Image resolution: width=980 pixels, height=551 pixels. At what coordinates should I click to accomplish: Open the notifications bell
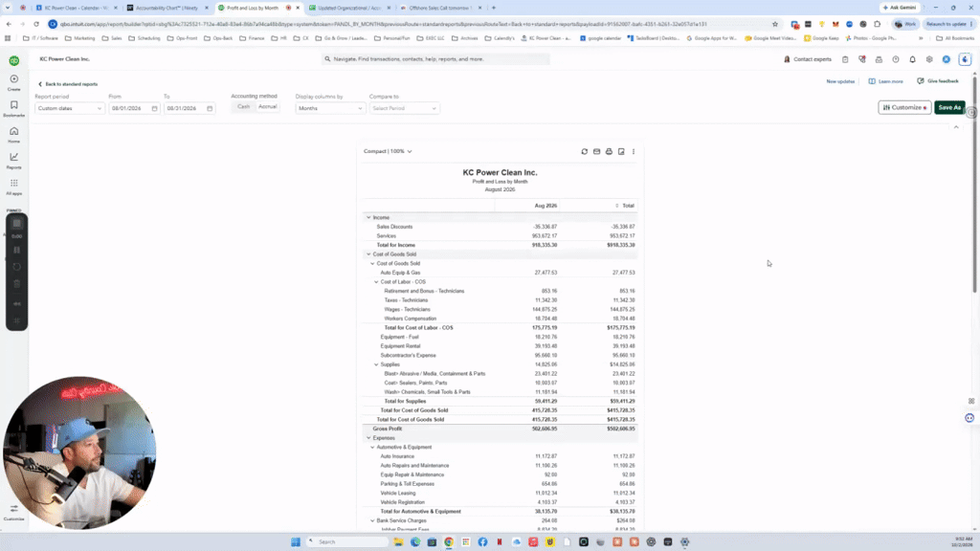pyautogui.click(x=912, y=59)
